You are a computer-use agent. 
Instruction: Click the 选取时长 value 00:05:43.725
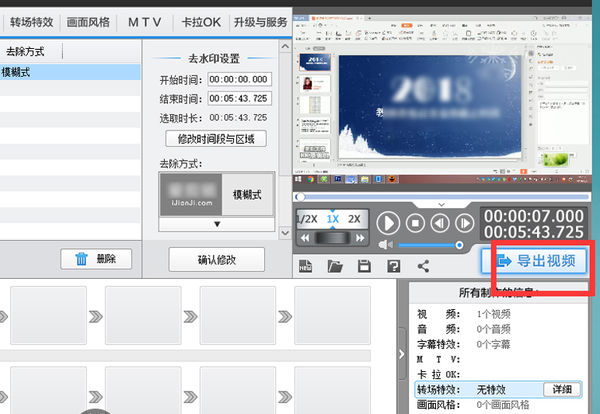(x=238, y=117)
